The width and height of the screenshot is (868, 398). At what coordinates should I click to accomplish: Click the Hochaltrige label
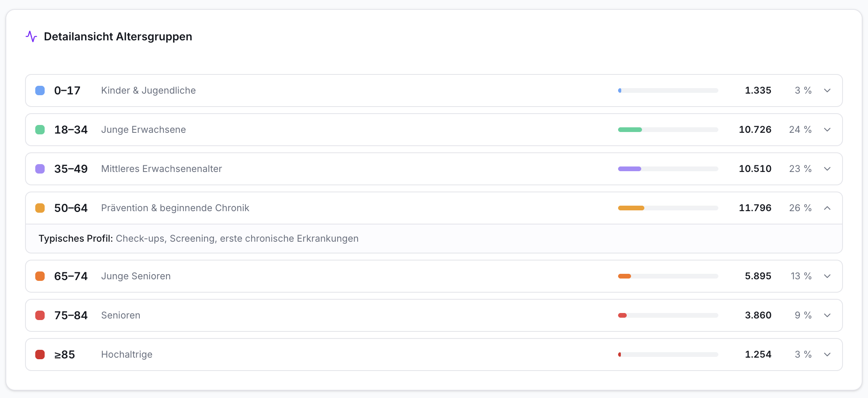tap(127, 355)
